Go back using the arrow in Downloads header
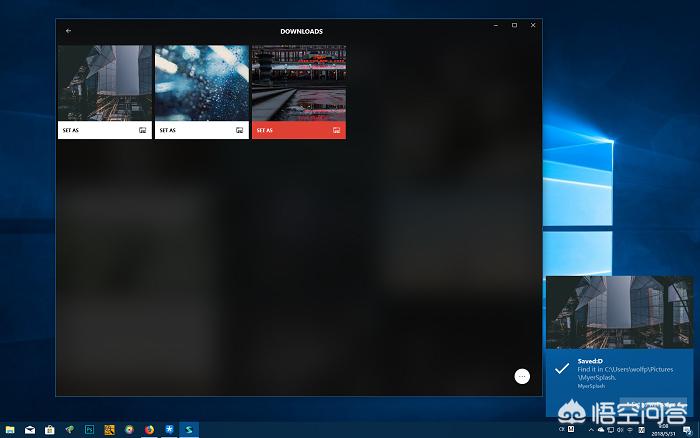 point(68,31)
